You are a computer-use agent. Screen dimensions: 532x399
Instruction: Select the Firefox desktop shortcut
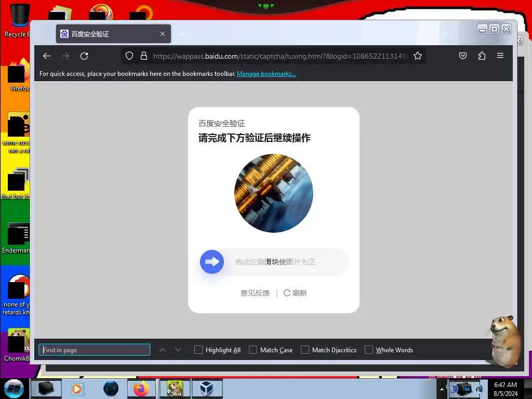(19, 75)
